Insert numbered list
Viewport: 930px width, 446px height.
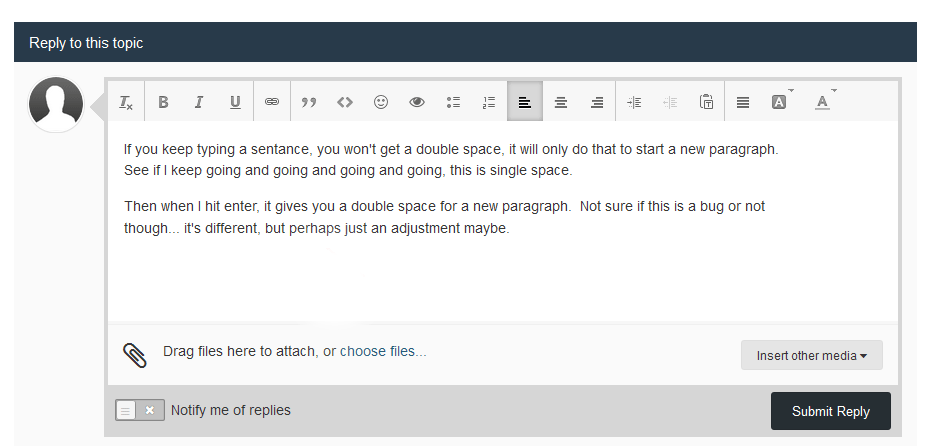click(489, 102)
